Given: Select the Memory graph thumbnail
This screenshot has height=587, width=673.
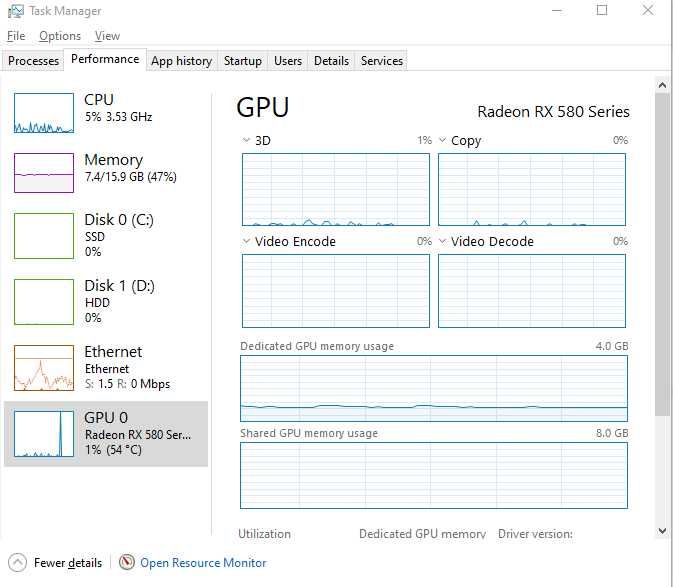Looking at the screenshot, I should (x=44, y=172).
